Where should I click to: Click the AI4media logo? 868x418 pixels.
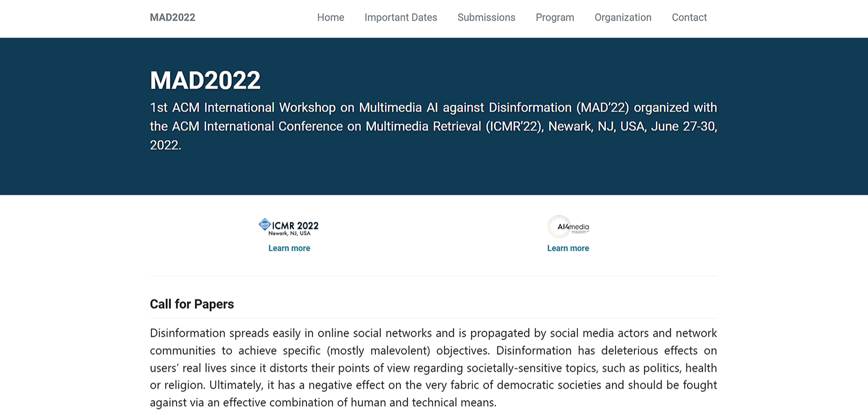568,227
